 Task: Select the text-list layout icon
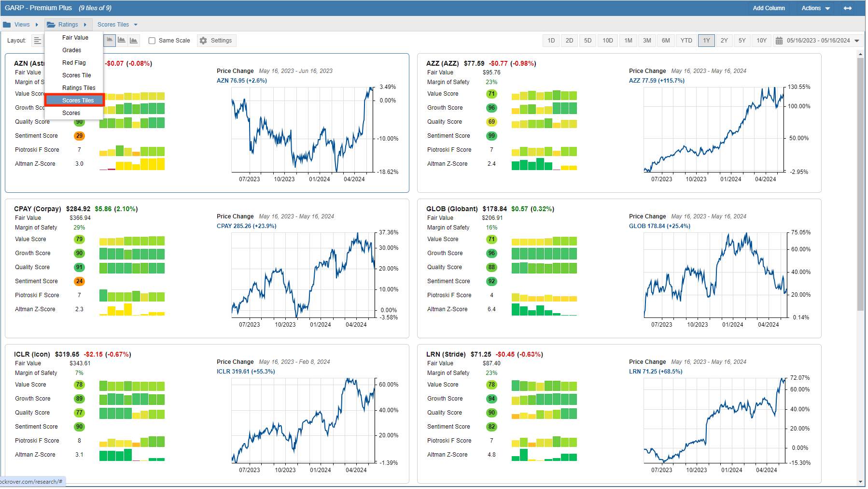(x=38, y=41)
